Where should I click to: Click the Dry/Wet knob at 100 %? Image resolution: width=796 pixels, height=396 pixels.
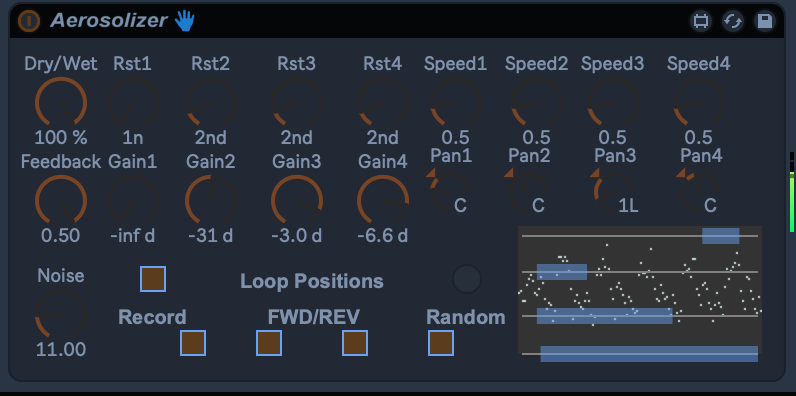coord(61,103)
